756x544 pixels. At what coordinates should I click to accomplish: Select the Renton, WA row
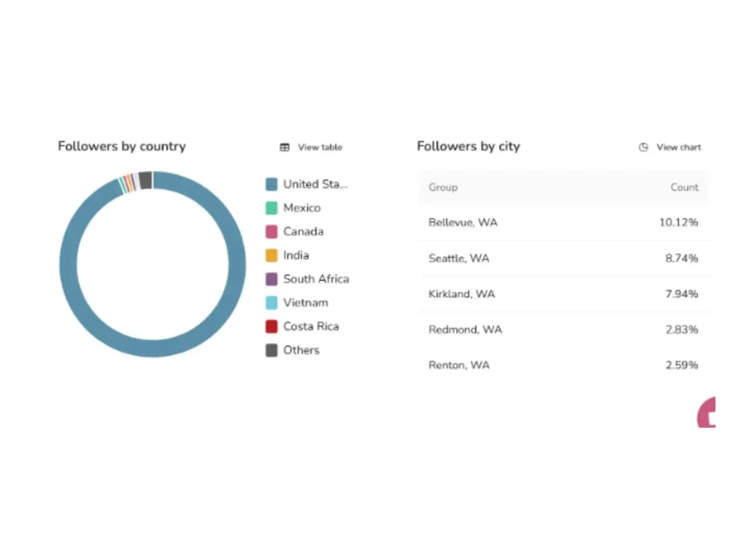pyautogui.click(x=564, y=365)
